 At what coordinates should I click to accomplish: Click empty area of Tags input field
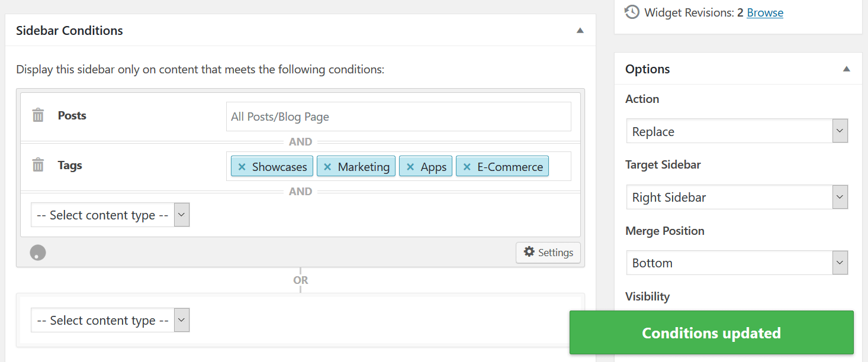[560, 166]
